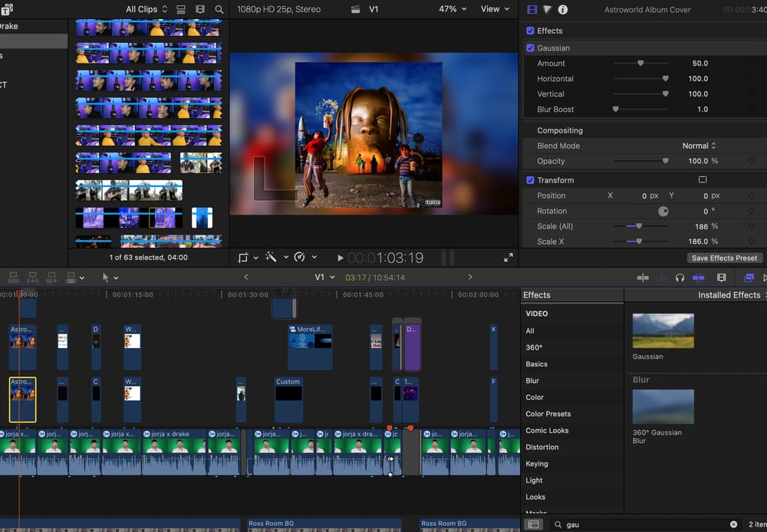Screen dimensions: 767x532
Task: Toggle audio skimming icon
Action: tap(663, 277)
